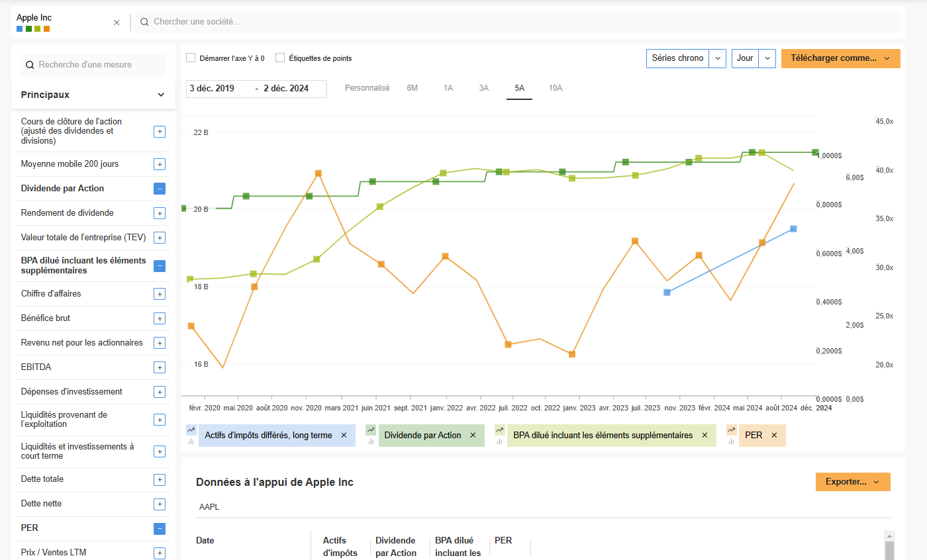927x560 pixels.
Task: Click the Jour button
Action: tap(745, 58)
